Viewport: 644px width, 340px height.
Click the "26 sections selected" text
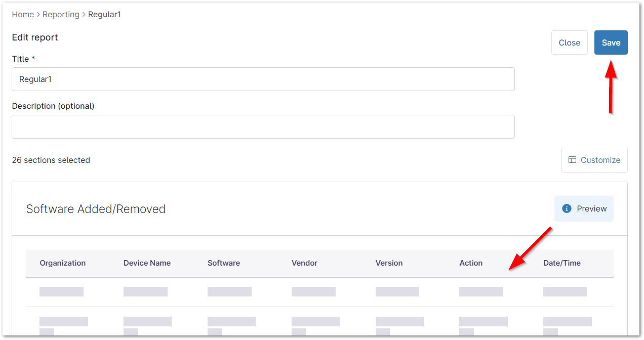point(51,160)
